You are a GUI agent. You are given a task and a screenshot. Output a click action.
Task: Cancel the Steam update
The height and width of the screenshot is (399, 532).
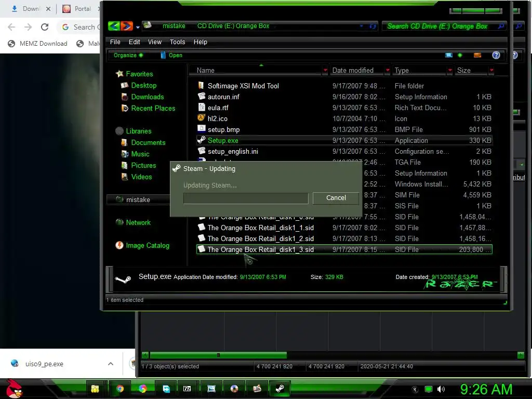(336, 198)
